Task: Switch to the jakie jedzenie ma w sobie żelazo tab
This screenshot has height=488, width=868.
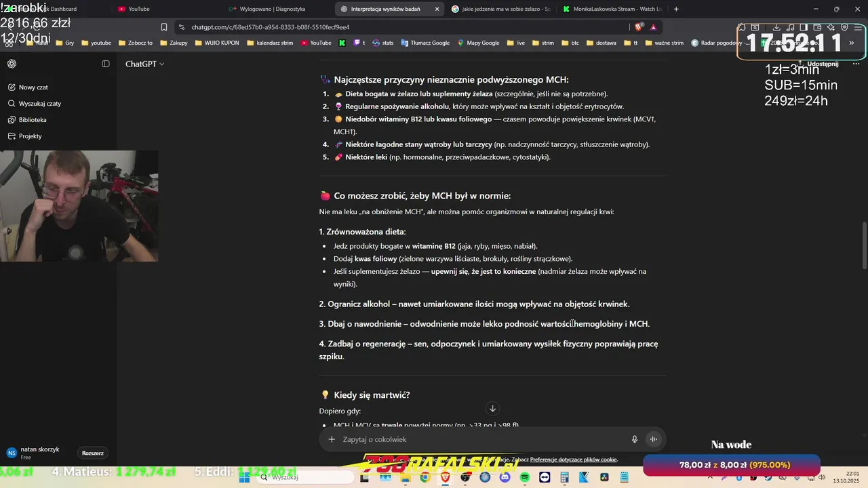Action: [x=500, y=9]
